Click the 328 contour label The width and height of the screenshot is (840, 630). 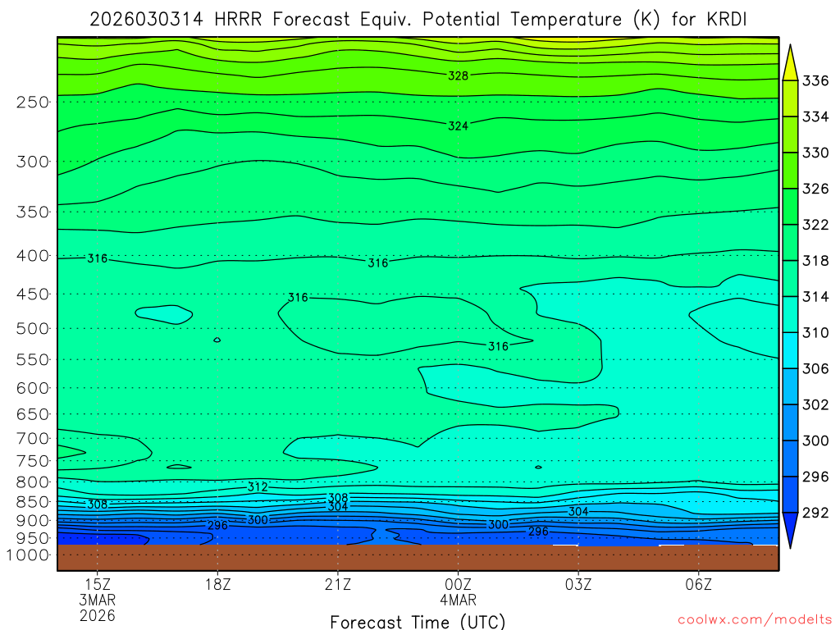[458, 75]
